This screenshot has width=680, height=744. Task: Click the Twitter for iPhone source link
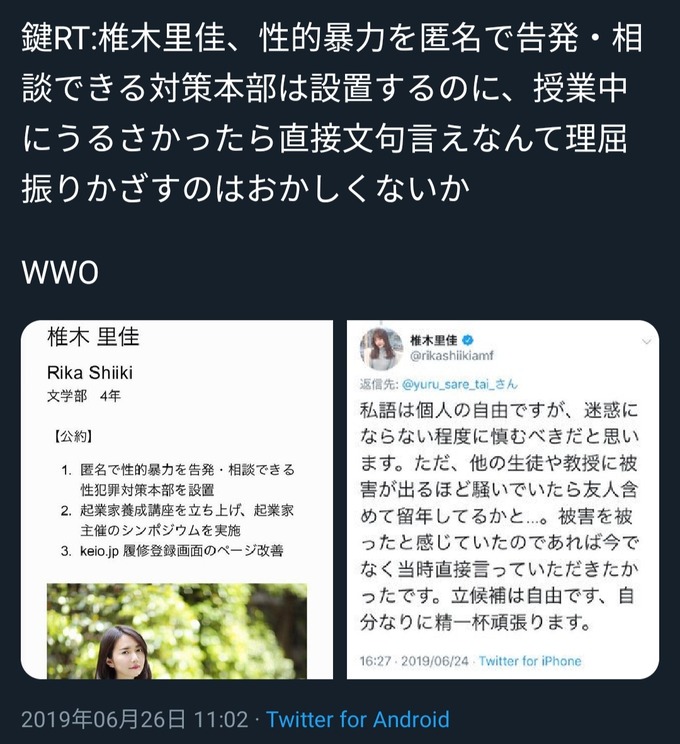pos(530,661)
